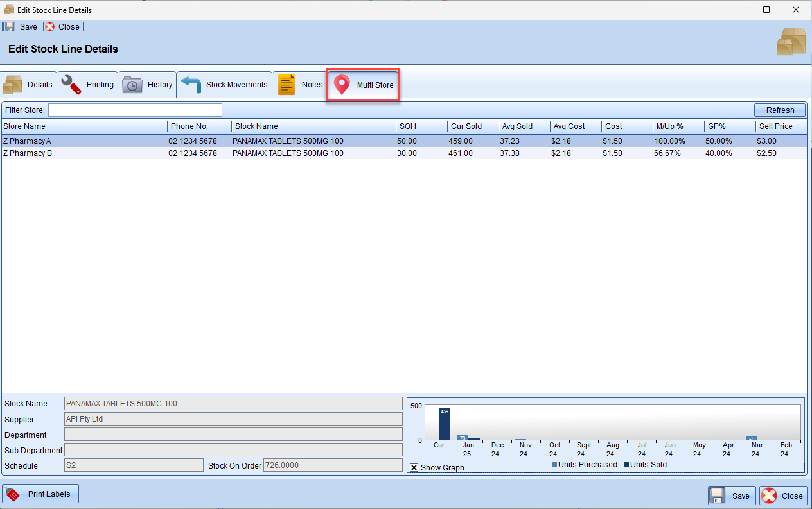Click the Units Sold legend entry
Image resolution: width=812 pixels, height=509 pixels.
[646, 465]
